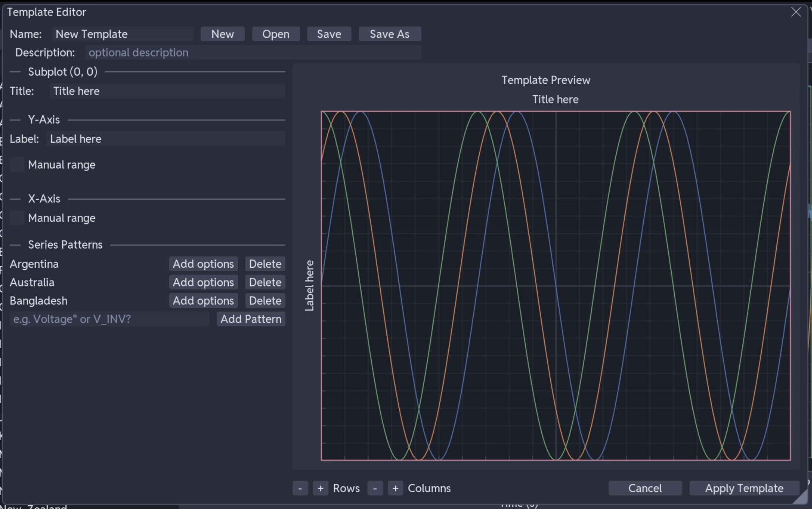Viewport: 812px width, 509px height.
Task: Delete the Australia series pattern
Action: click(x=265, y=282)
